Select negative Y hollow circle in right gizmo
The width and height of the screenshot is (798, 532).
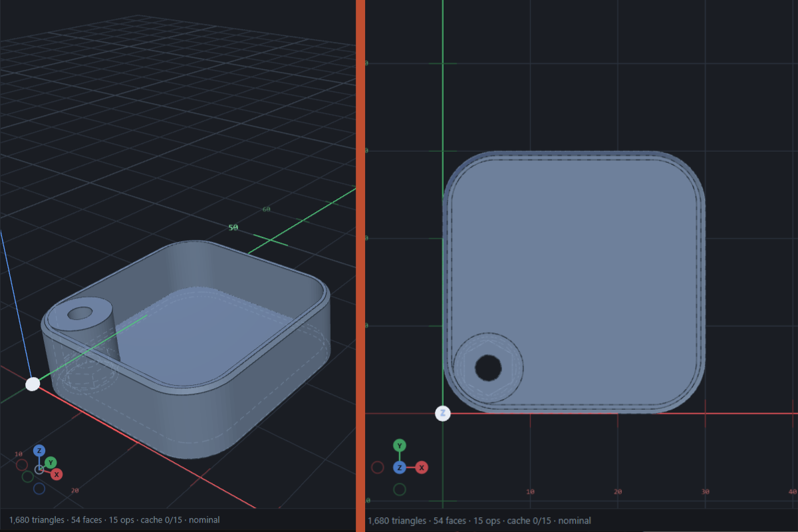pos(400,489)
